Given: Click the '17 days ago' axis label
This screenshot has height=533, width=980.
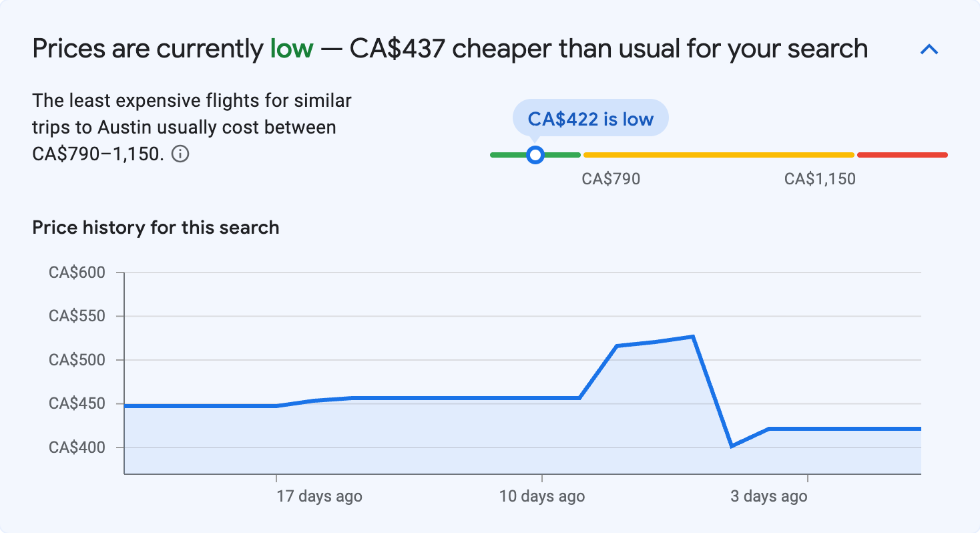Looking at the screenshot, I should click(x=318, y=496).
